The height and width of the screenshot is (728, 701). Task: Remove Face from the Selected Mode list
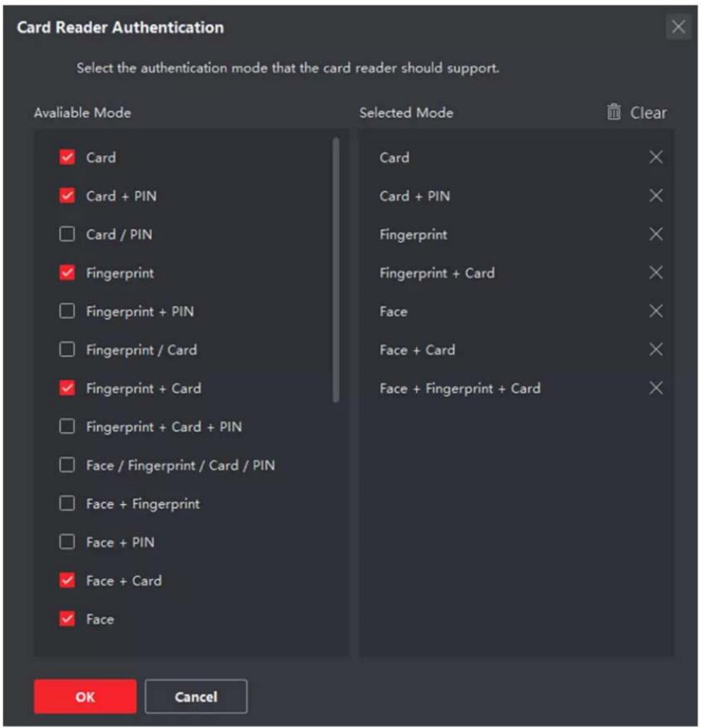656,311
